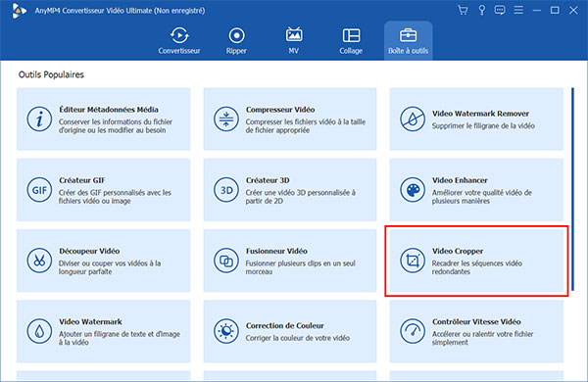Click "Corriger la couleur de votre vidéo" text
The width and height of the screenshot is (588, 382).
pos(297,338)
